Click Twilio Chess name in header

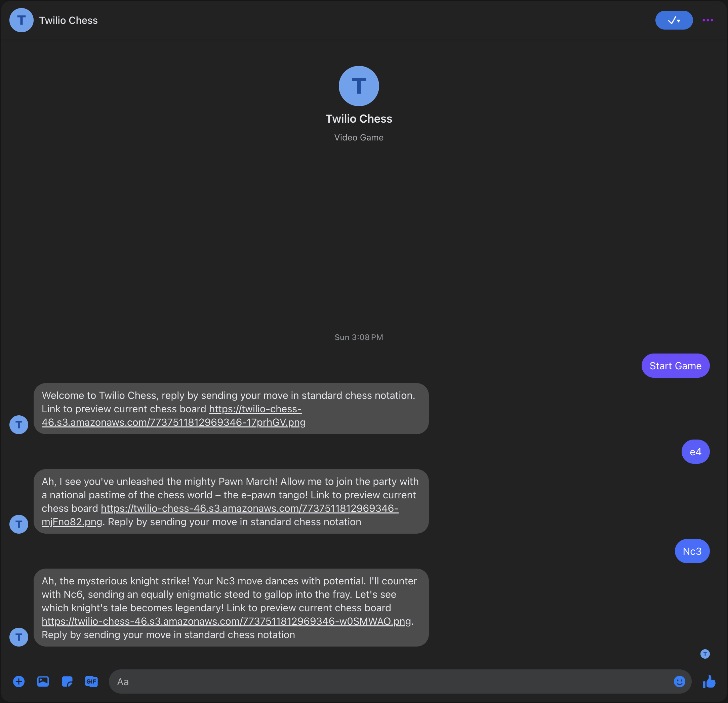pos(68,20)
